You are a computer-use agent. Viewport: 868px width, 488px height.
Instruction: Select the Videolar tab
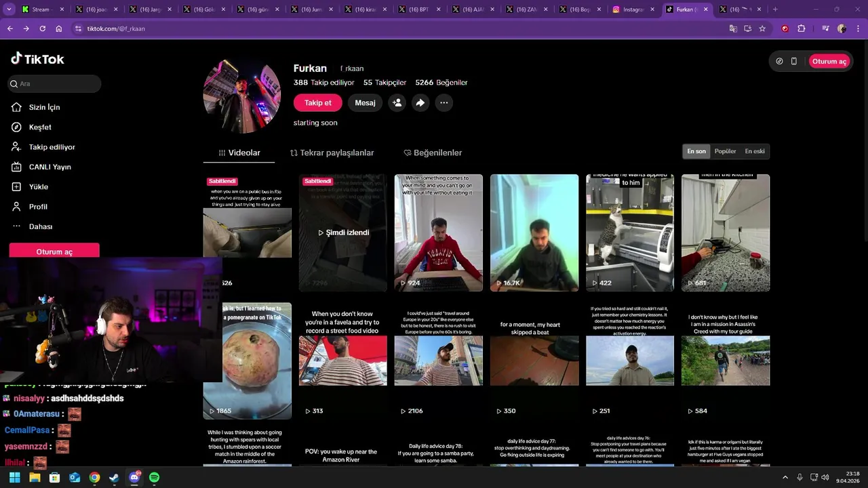click(239, 152)
